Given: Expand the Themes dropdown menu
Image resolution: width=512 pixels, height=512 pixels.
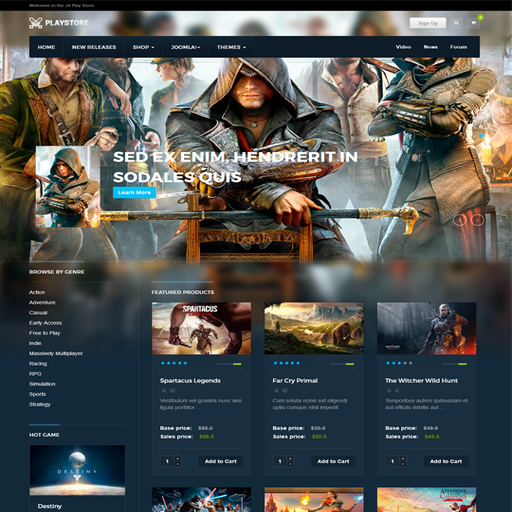Looking at the screenshot, I should pos(231,47).
